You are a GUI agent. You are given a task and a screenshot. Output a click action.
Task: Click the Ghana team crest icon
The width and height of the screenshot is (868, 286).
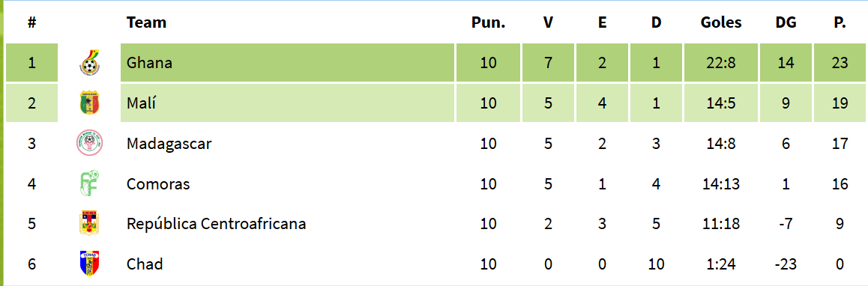(x=89, y=62)
